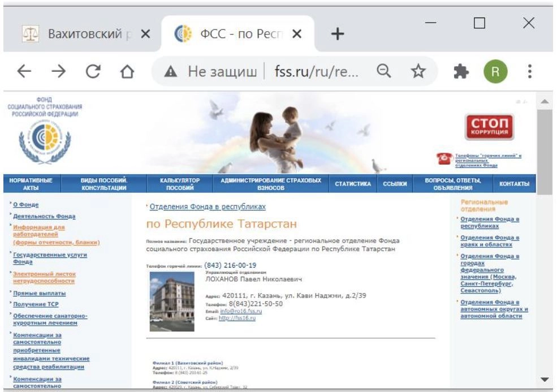Image resolution: width=557 pixels, height=392 pixels.
Task: Open the Статистика menu item
Action: coord(353,184)
